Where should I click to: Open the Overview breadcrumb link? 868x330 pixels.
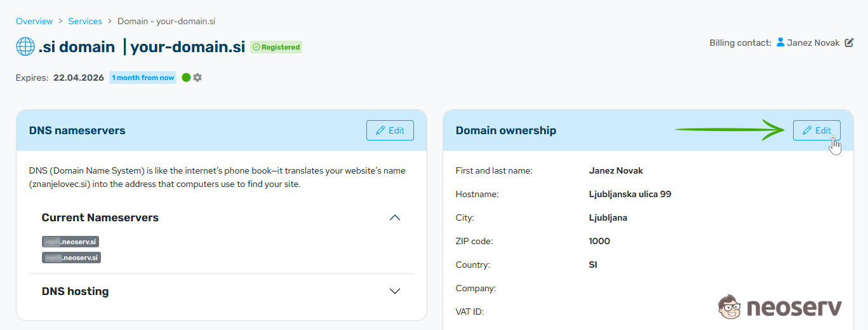(x=34, y=21)
